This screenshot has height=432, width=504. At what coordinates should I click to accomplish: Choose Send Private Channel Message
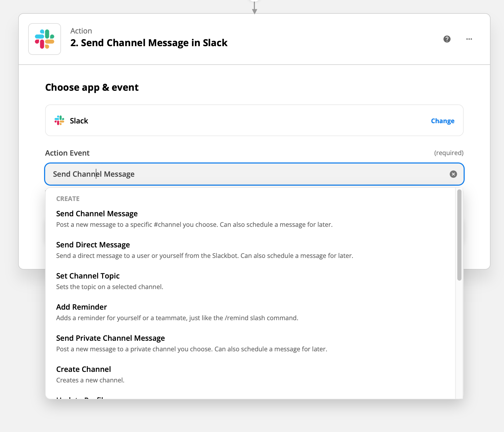(110, 338)
